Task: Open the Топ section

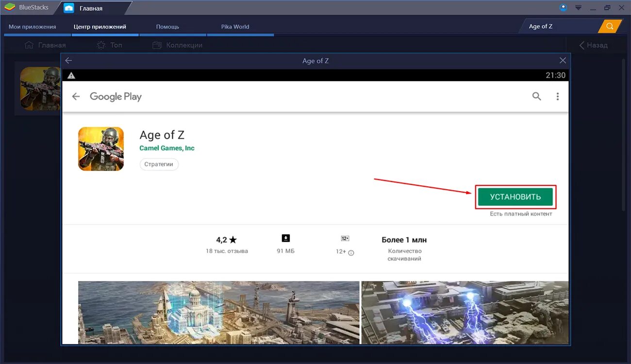Action: pos(109,45)
